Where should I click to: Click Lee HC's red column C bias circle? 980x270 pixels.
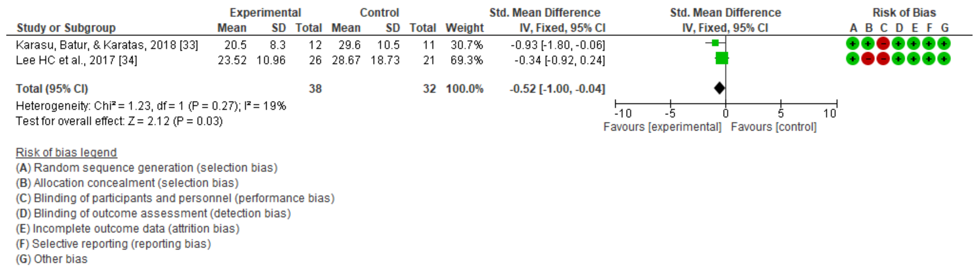pos(883,59)
